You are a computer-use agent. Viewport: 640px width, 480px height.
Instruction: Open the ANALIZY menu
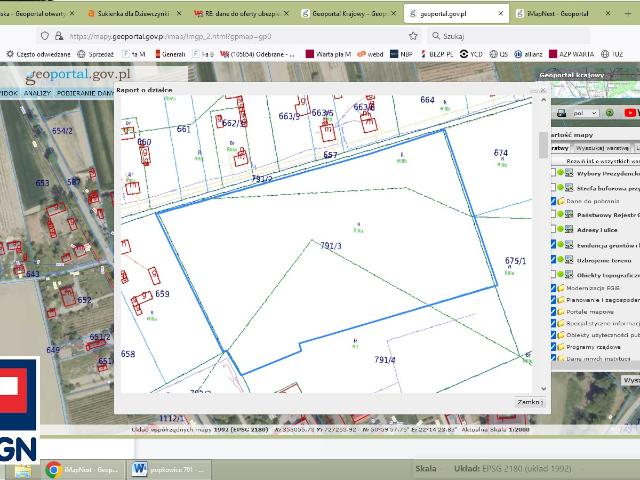[x=38, y=92]
